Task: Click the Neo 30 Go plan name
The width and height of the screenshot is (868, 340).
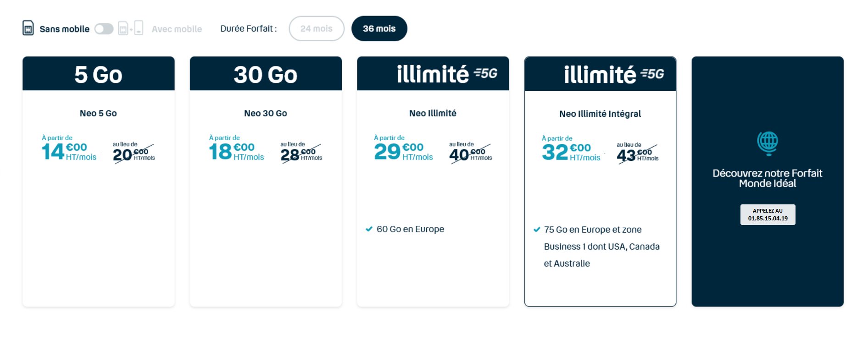Action: 266,113
